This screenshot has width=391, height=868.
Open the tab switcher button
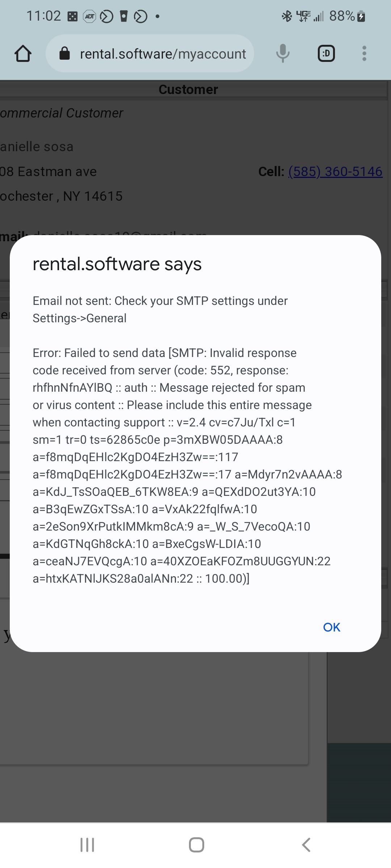click(x=326, y=54)
